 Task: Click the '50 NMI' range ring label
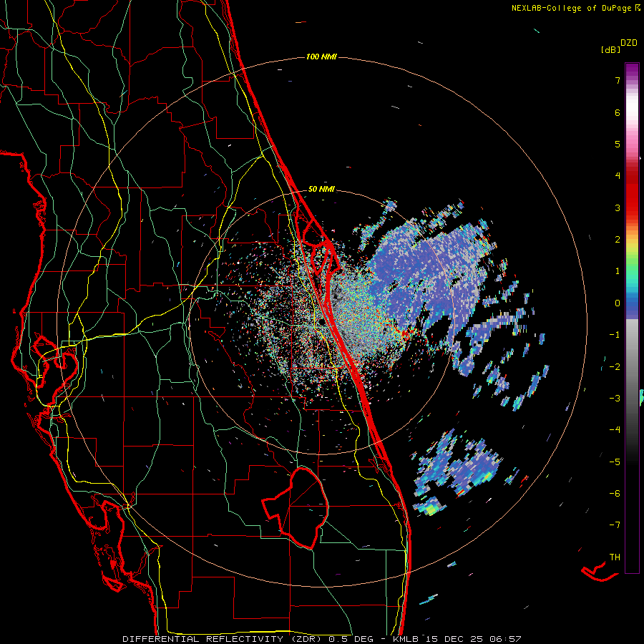(321, 189)
